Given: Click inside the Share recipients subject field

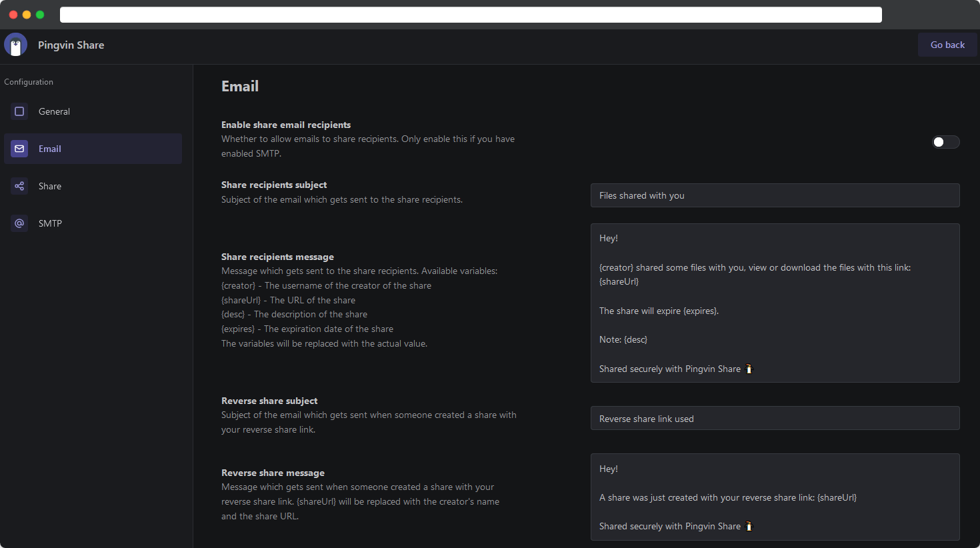Looking at the screenshot, I should tap(775, 195).
